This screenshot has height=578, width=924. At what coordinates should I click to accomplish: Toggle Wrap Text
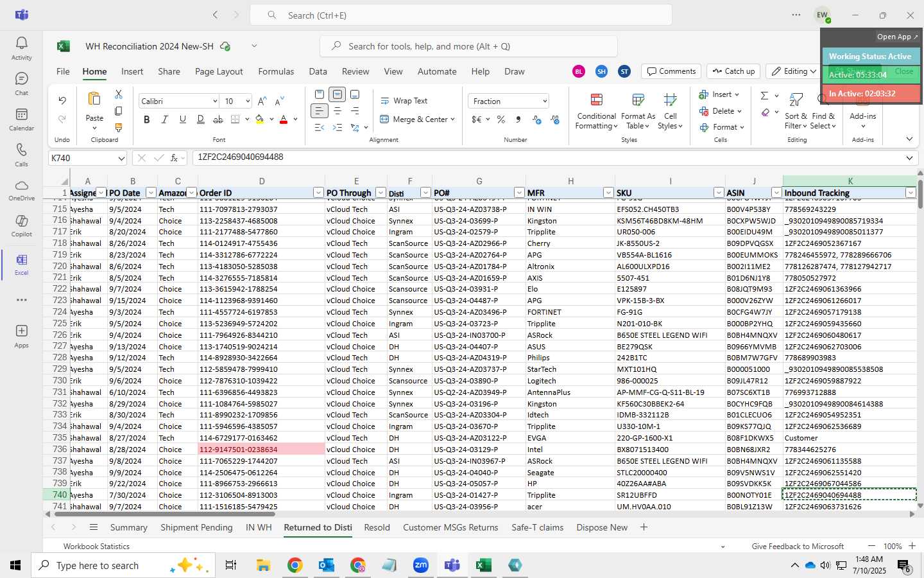(404, 101)
